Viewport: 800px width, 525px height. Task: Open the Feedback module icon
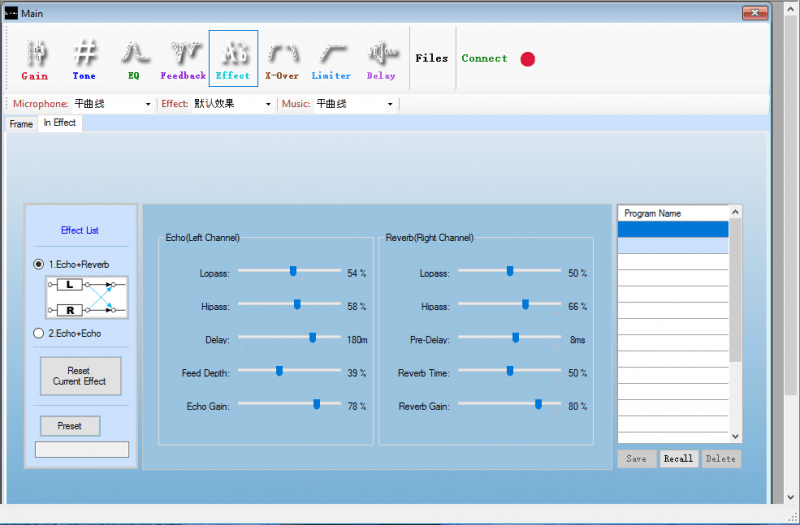tap(183, 58)
